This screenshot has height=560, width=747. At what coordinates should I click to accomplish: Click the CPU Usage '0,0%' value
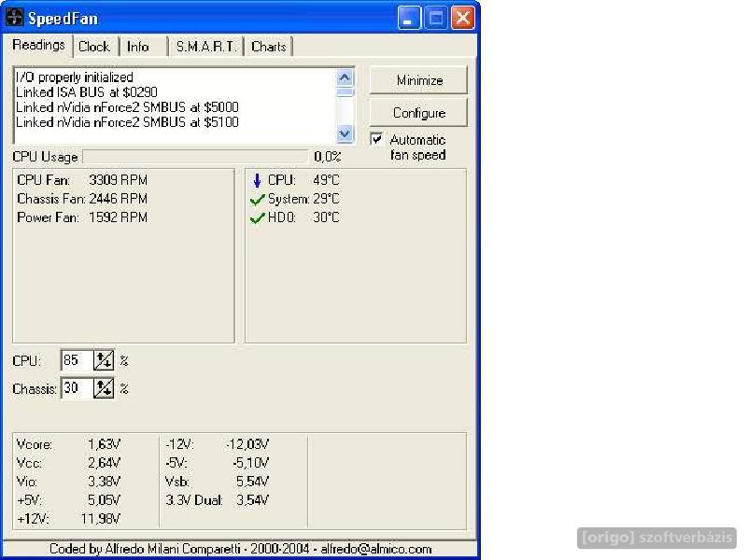(328, 157)
